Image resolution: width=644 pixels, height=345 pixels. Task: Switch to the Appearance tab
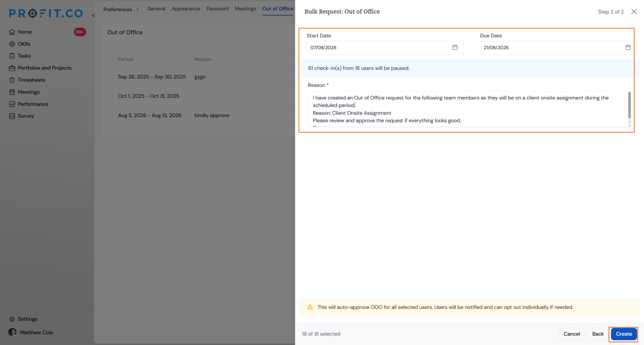click(x=186, y=9)
